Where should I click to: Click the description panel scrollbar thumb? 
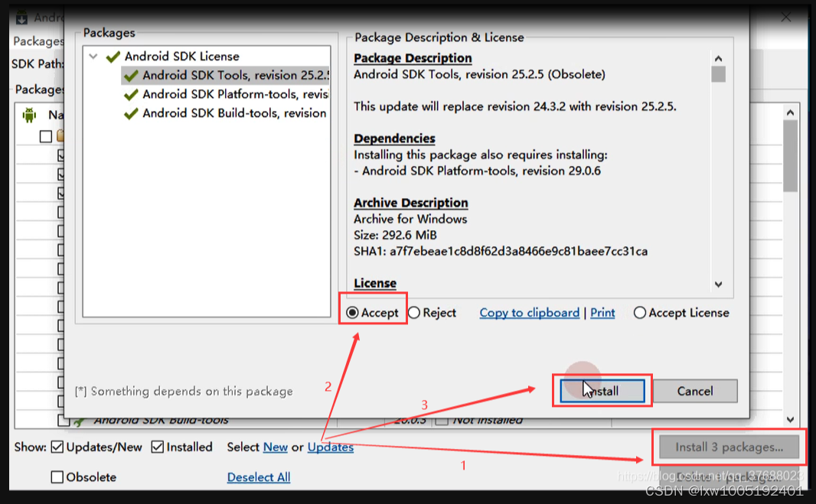pos(718,74)
